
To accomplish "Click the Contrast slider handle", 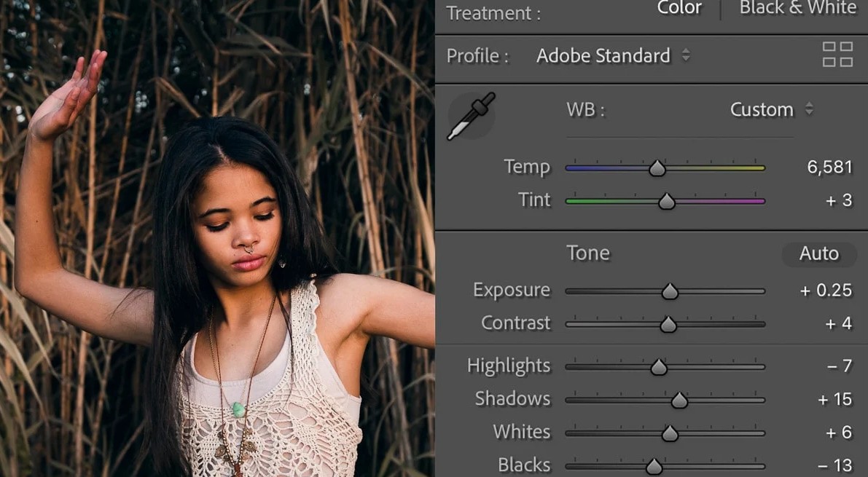I will pos(668,325).
